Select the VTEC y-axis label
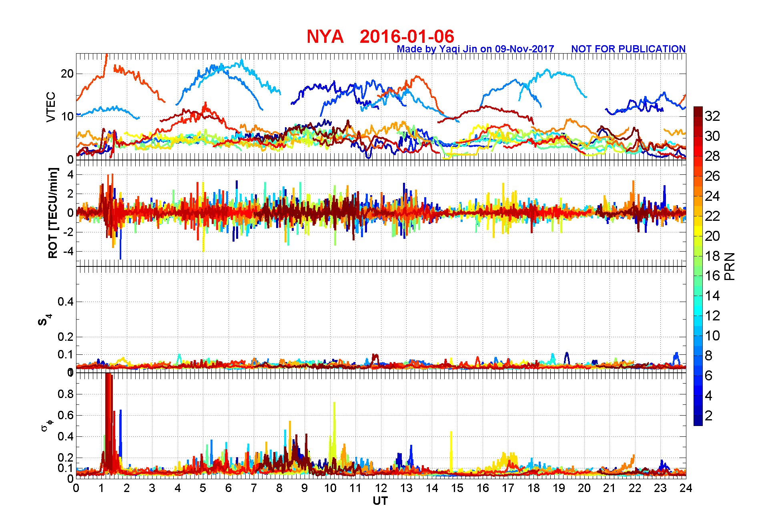 (x=51, y=107)
